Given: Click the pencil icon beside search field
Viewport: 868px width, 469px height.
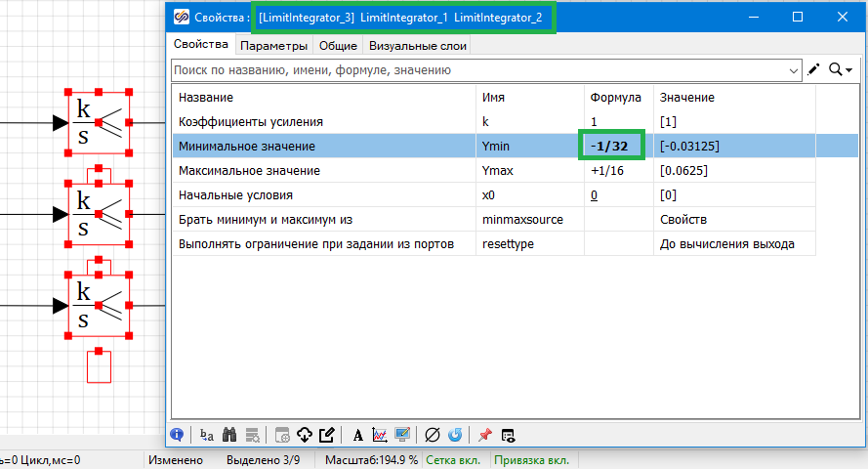Looking at the screenshot, I should click(814, 70).
